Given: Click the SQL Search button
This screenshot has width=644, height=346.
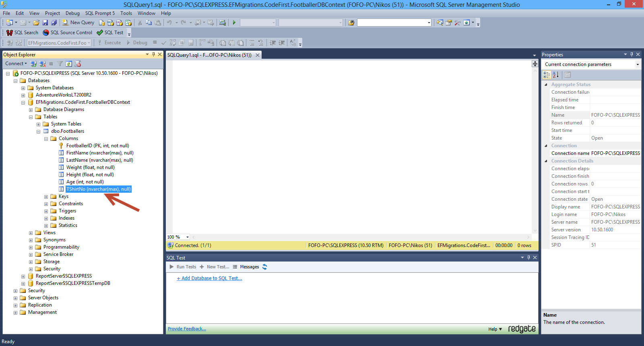Looking at the screenshot, I should (22, 33).
